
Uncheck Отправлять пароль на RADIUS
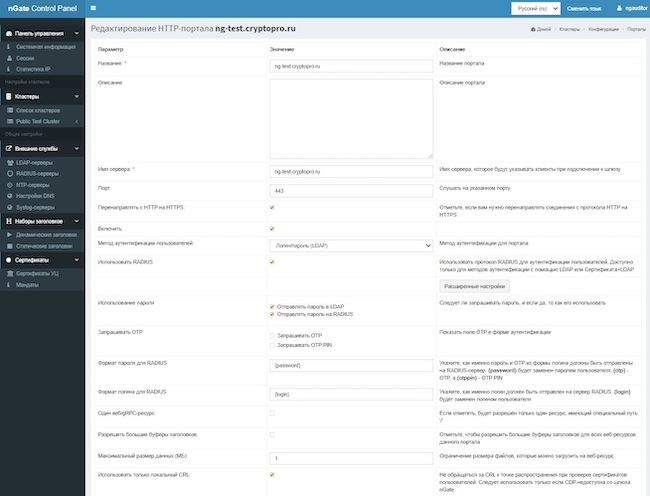click(272, 314)
